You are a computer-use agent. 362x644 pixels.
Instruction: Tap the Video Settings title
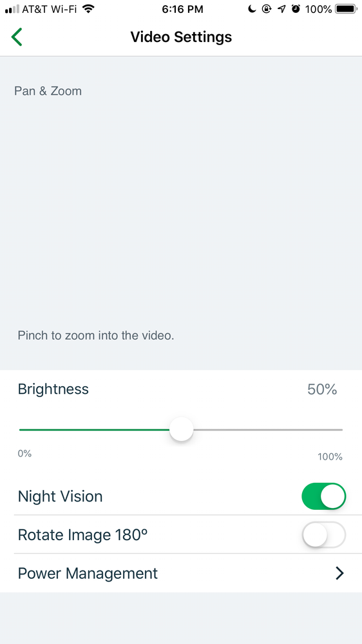pyautogui.click(x=181, y=37)
